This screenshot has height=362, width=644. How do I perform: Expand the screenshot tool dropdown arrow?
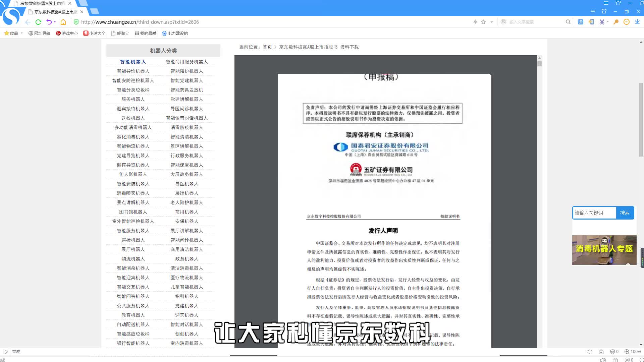pos(608,22)
